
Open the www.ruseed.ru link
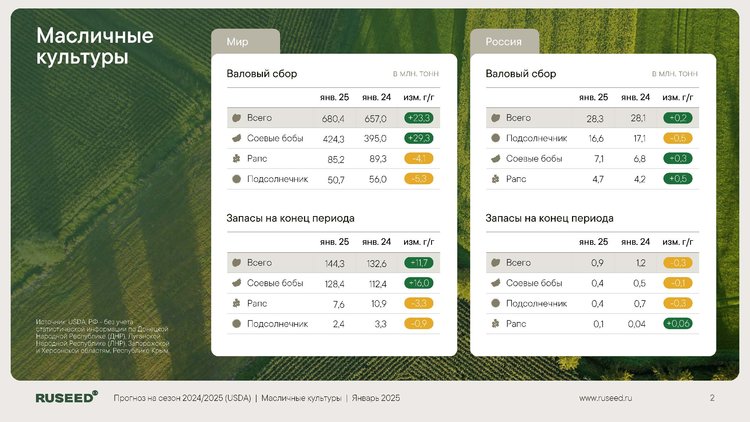605,398
